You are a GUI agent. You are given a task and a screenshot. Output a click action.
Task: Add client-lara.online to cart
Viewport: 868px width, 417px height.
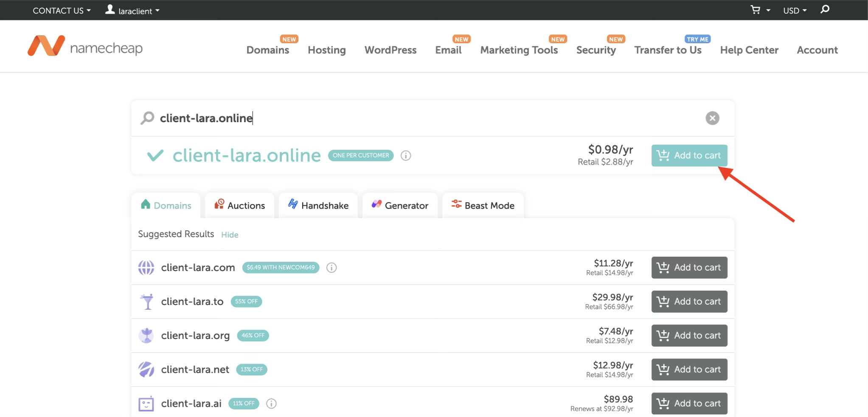click(689, 156)
